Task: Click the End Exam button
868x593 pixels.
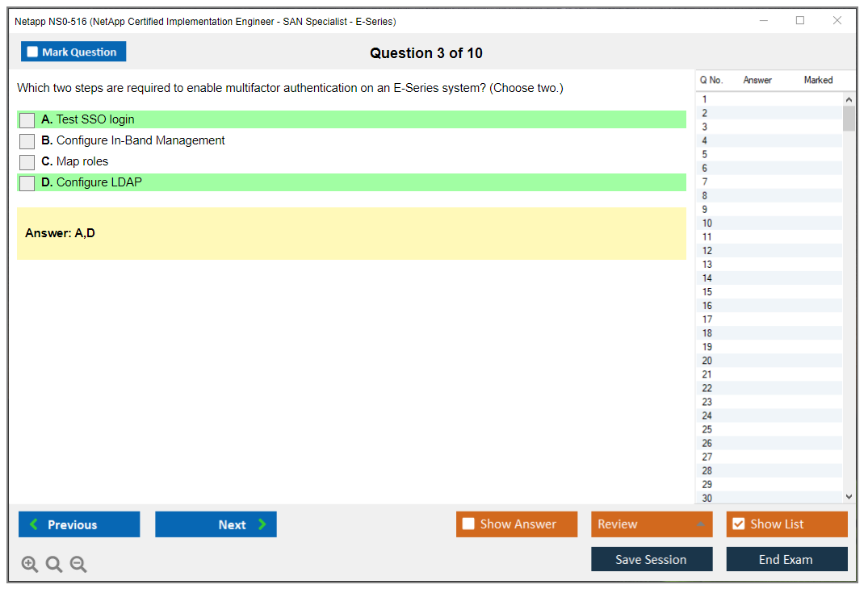Action: click(x=786, y=559)
